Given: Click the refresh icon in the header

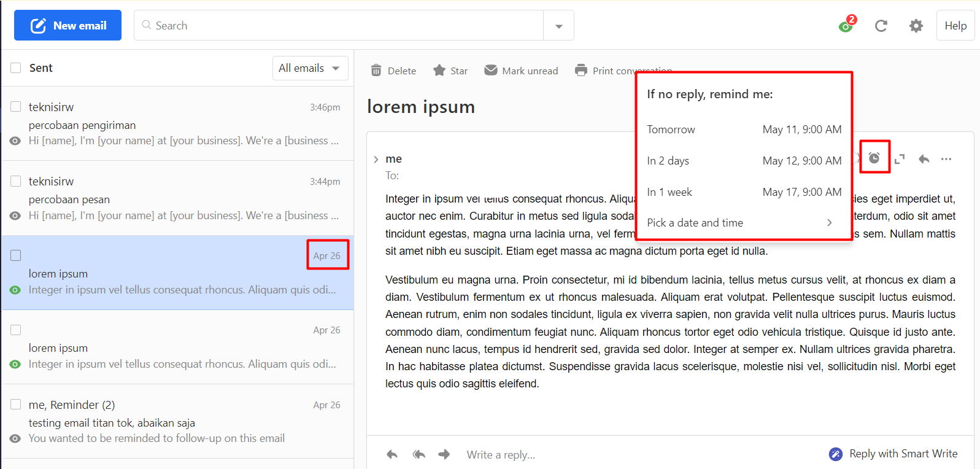Looking at the screenshot, I should tap(881, 26).
